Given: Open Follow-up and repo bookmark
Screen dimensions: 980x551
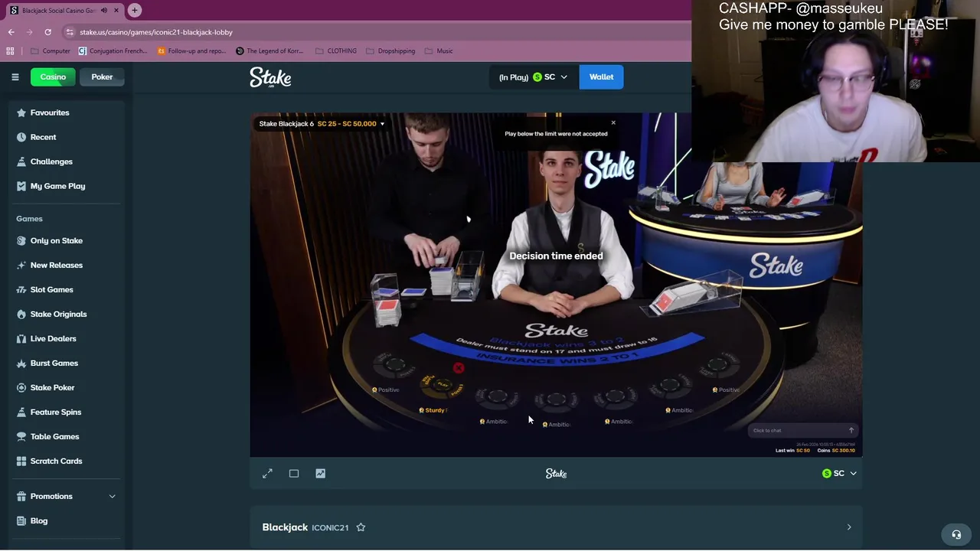Looking at the screenshot, I should (191, 51).
